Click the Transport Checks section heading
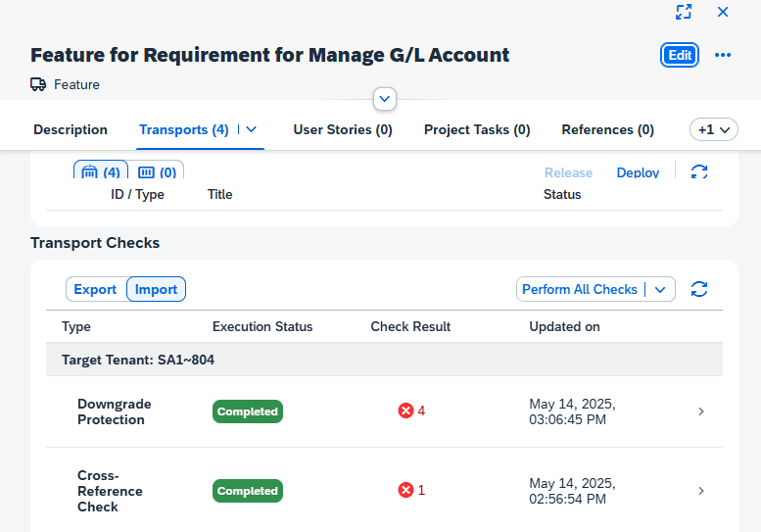 point(95,243)
